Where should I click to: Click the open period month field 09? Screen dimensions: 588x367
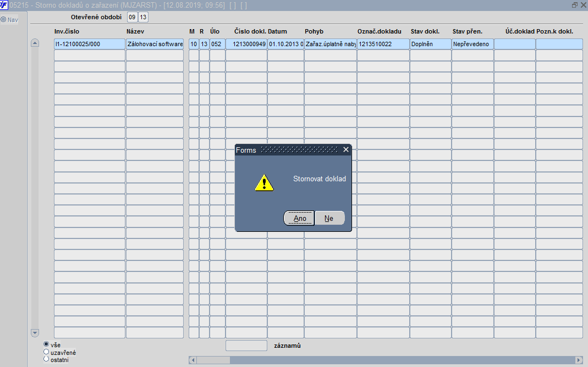tap(132, 17)
